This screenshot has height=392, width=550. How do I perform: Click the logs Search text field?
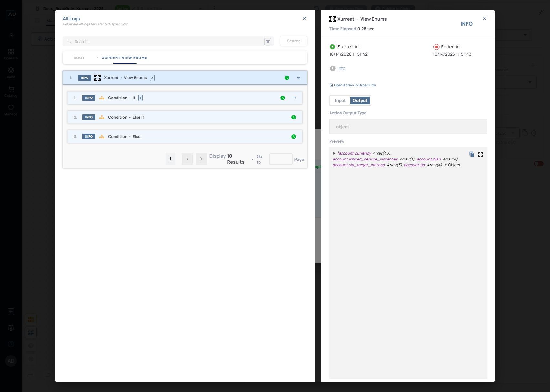coord(168,41)
